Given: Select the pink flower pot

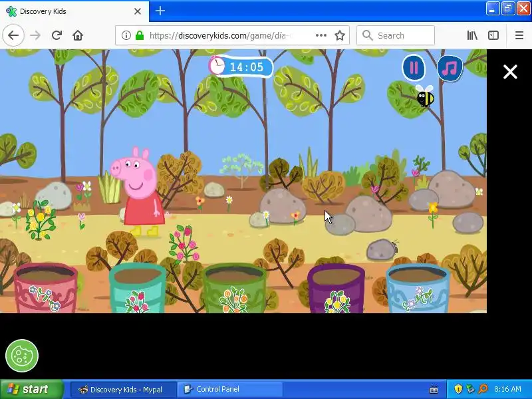Looking at the screenshot, I should pyautogui.click(x=45, y=289).
